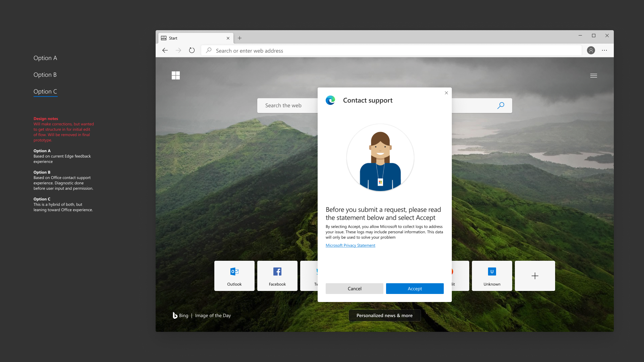644x362 pixels.
Task: Accept the support statement
Action: click(x=415, y=289)
